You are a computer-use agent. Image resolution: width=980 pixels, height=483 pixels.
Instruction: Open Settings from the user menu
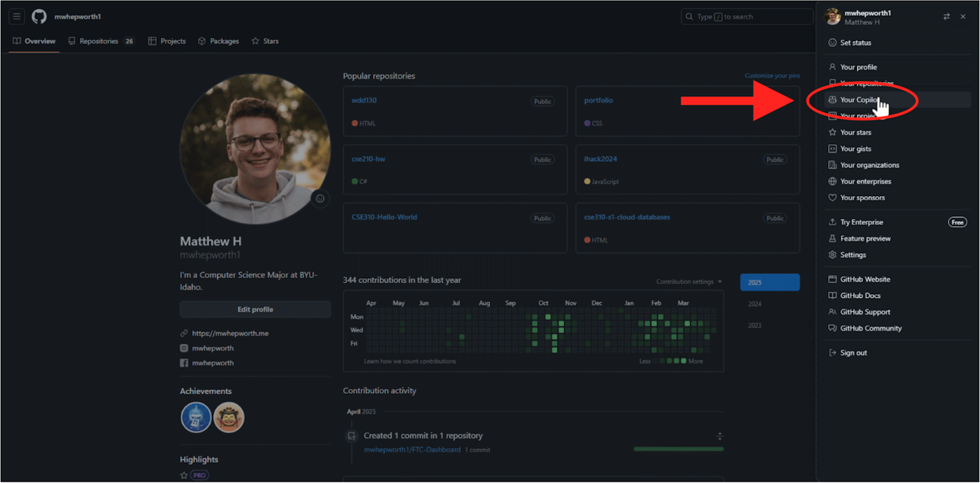(853, 255)
